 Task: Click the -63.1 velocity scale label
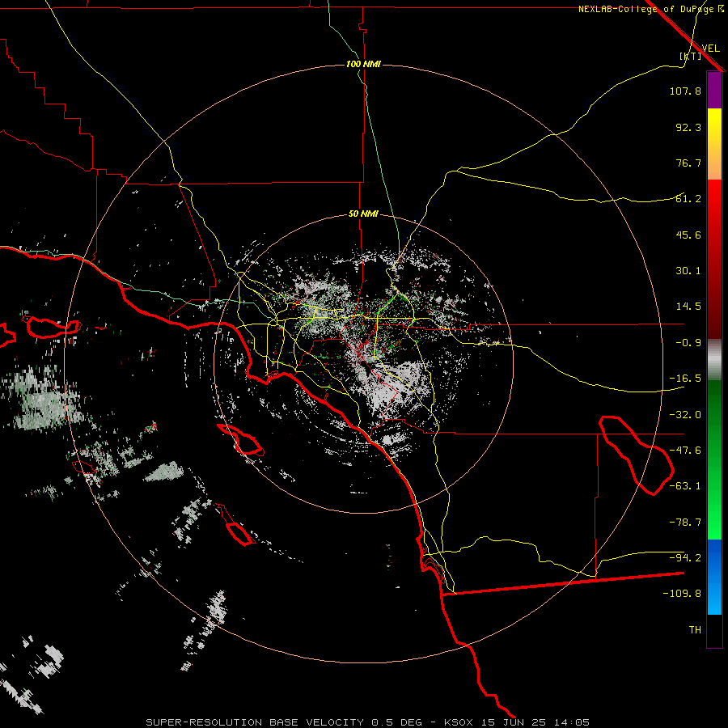click(685, 486)
